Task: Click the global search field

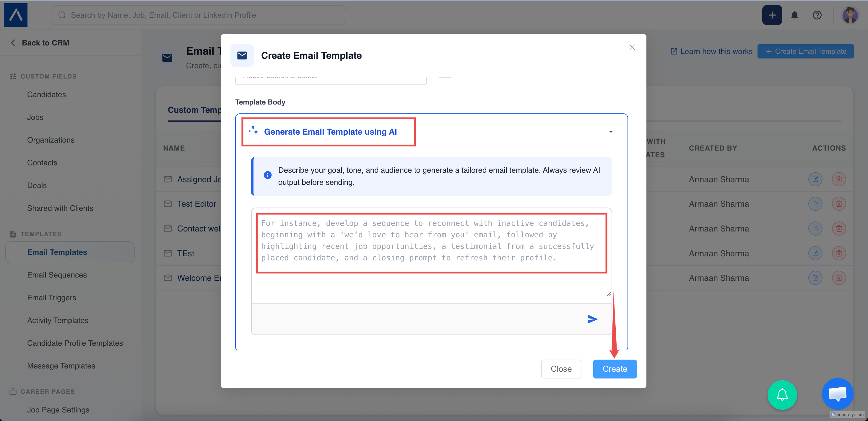Action: (x=199, y=15)
